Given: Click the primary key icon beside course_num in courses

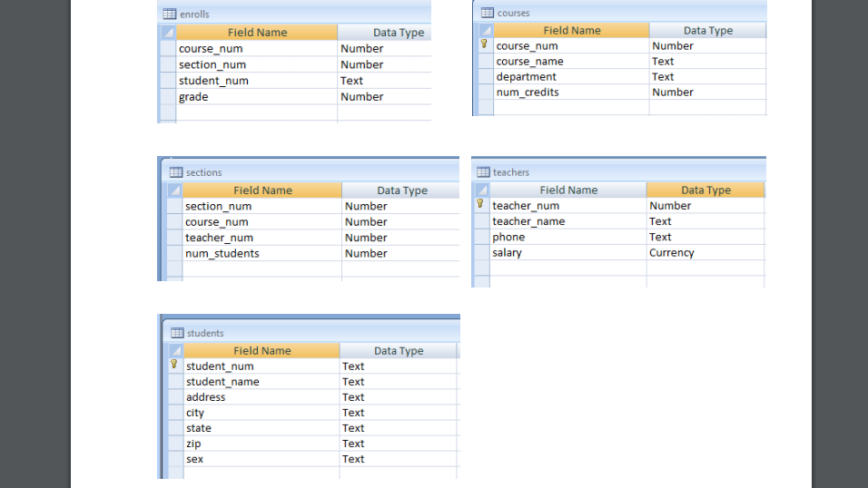Looking at the screenshot, I should (484, 44).
